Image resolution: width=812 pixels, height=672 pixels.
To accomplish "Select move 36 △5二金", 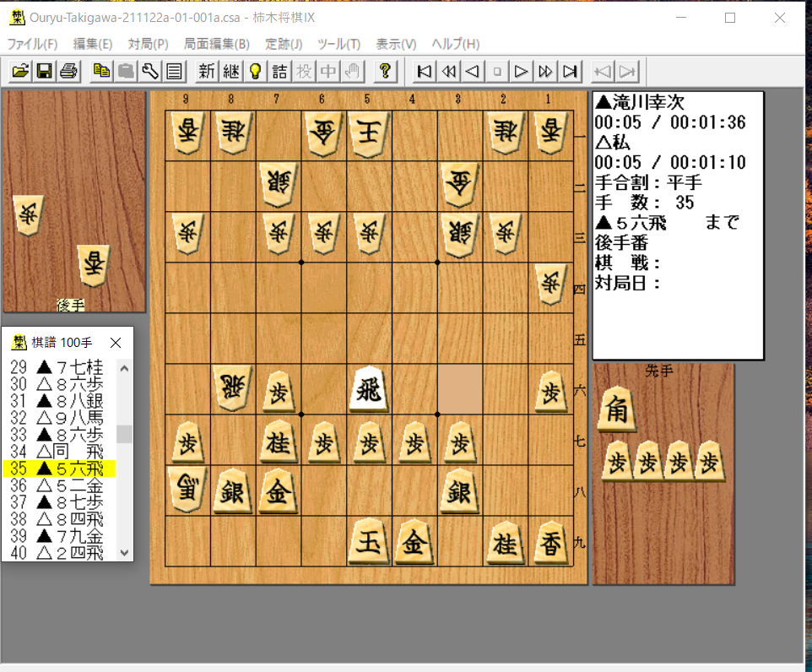I will tap(59, 485).
